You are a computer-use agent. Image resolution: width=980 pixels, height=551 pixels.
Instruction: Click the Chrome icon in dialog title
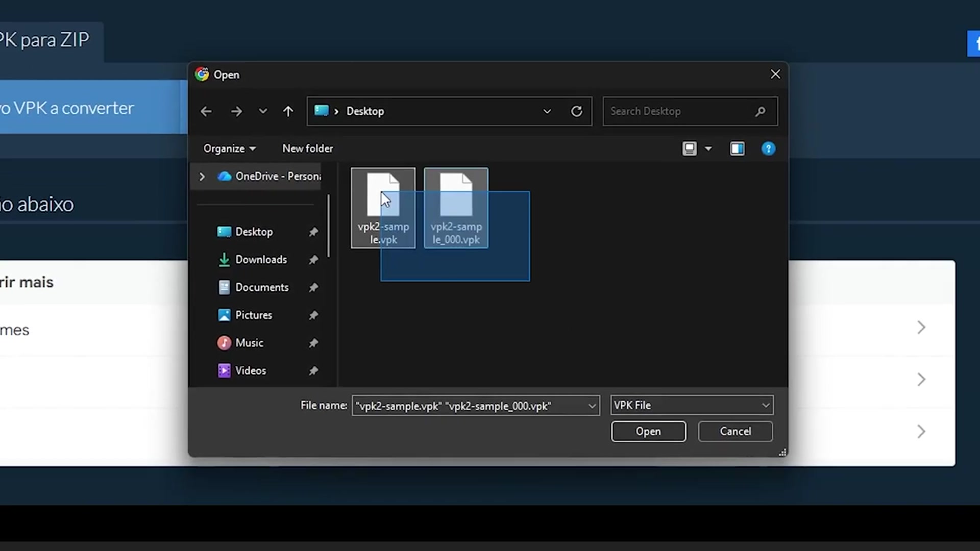pos(202,74)
